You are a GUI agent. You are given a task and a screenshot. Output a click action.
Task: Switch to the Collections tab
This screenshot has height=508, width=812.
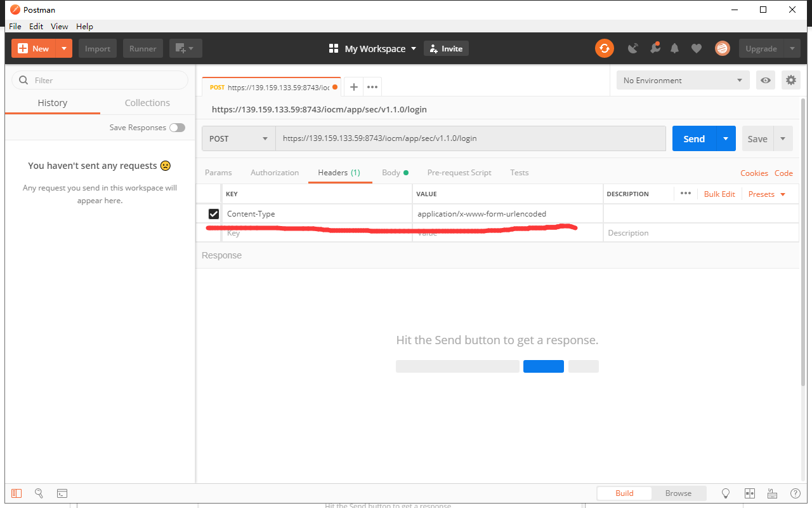(x=147, y=103)
